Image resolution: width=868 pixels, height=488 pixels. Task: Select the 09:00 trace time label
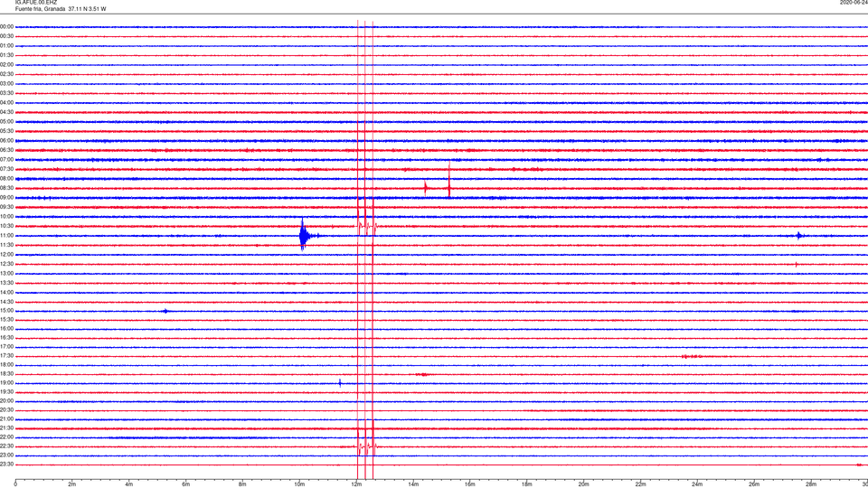6,198
